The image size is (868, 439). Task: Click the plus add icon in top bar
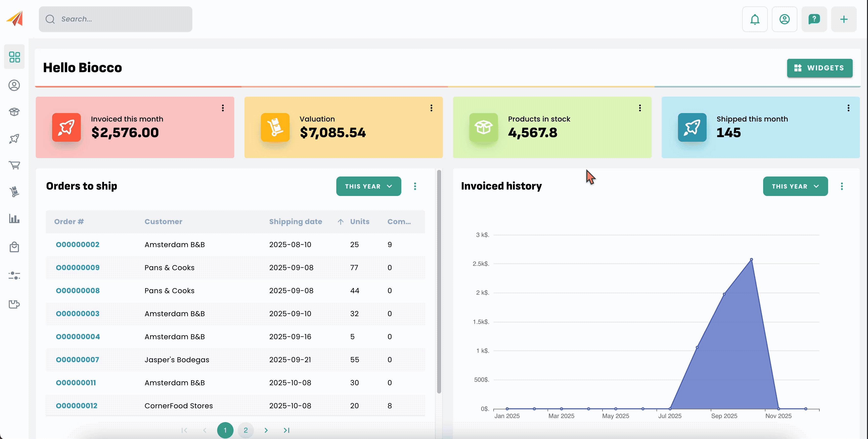(843, 19)
